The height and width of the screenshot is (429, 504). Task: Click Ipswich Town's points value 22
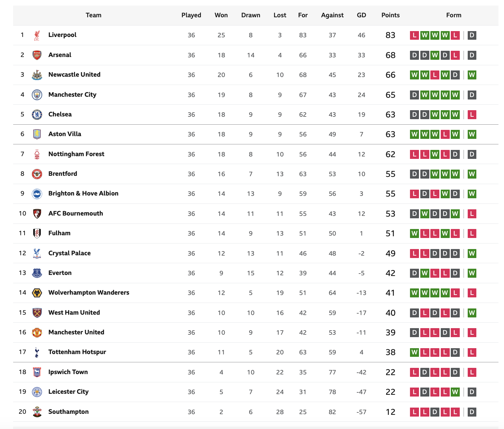coord(391,372)
